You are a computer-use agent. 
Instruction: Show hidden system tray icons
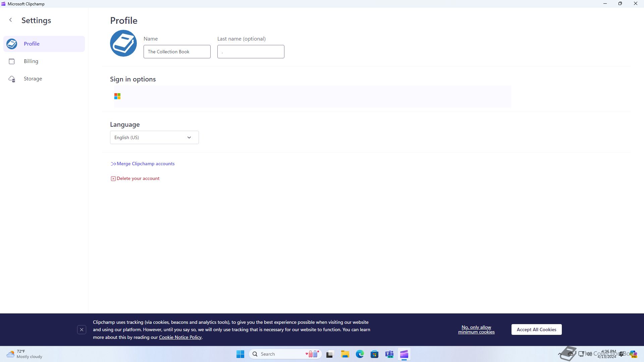pos(559,354)
